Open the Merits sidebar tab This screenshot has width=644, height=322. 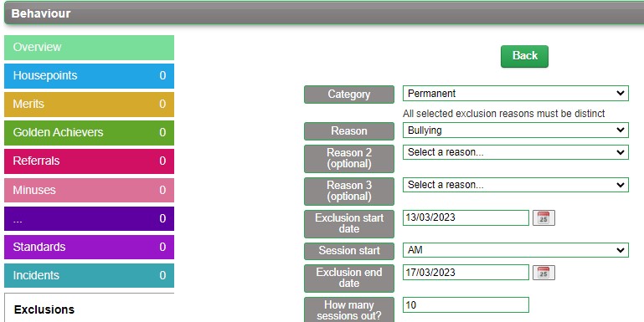pos(89,105)
